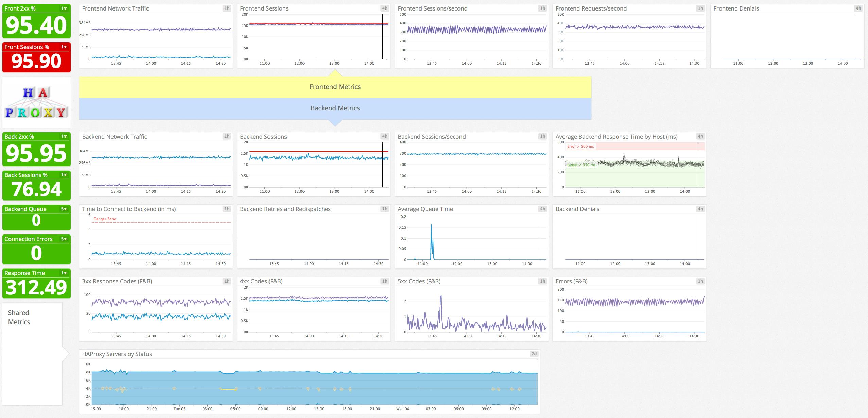Click the HAProxy logo
The width and height of the screenshot is (868, 418).
tap(36, 102)
